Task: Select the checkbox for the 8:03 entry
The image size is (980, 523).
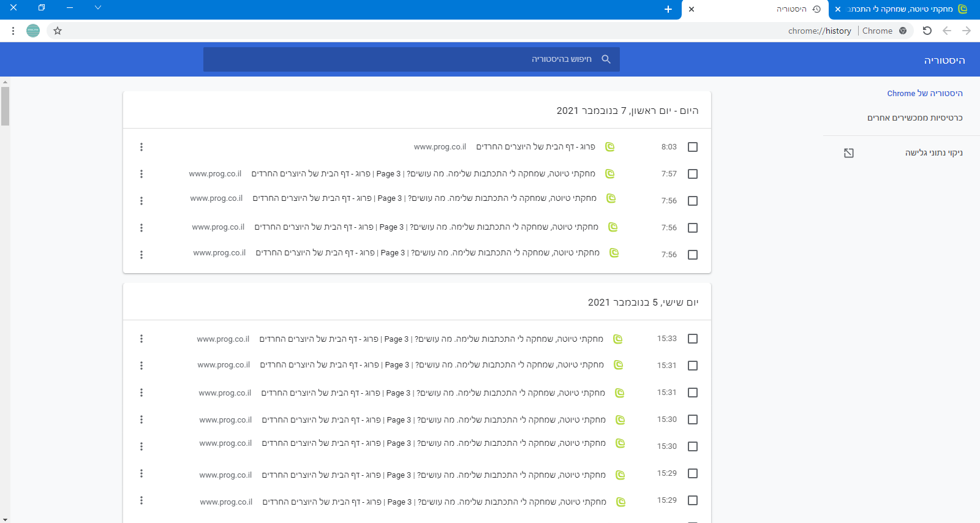Action: tap(693, 147)
